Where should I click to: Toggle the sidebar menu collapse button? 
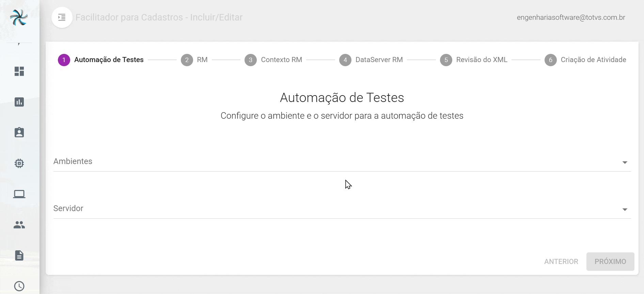[x=62, y=17]
